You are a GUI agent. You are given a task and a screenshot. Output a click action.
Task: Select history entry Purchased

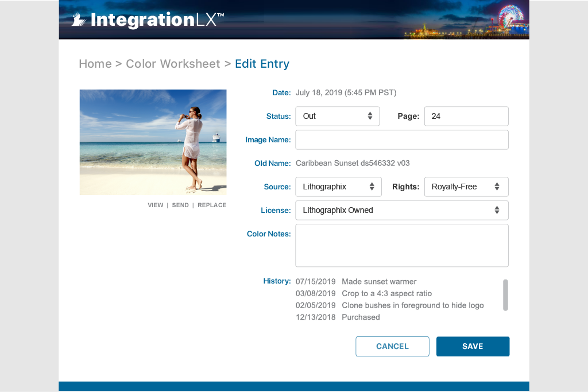click(361, 317)
